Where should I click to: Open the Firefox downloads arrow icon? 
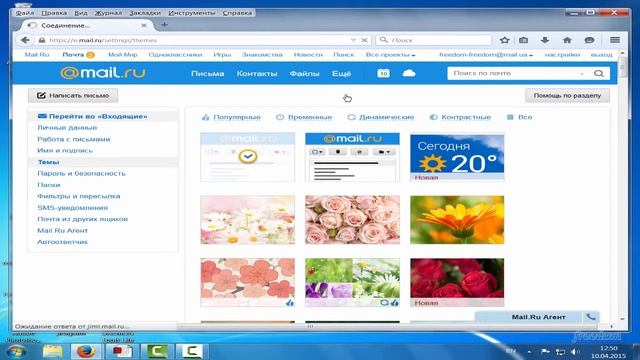point(545,40)
